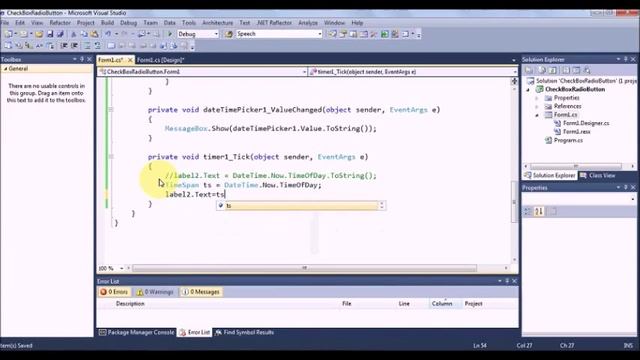
Task: Switch to Class View tab
Action: click(x=598, y=176)
